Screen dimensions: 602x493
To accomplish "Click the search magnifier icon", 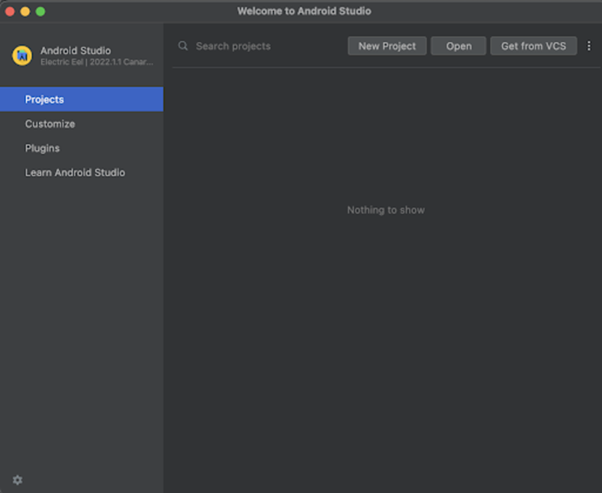I will pos(183,46).
